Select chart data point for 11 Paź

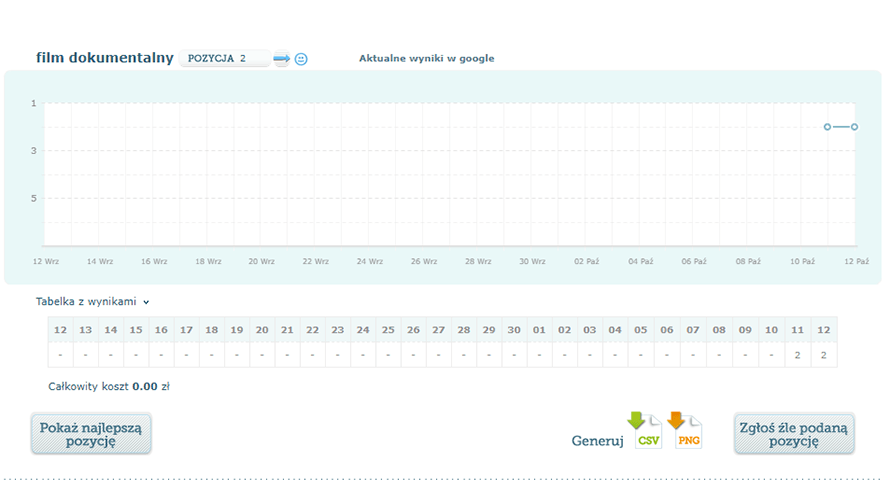tap(828, 127)
